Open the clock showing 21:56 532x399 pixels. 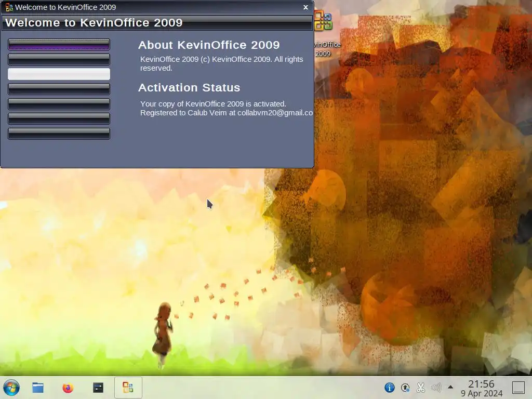[x=482, y=388]
